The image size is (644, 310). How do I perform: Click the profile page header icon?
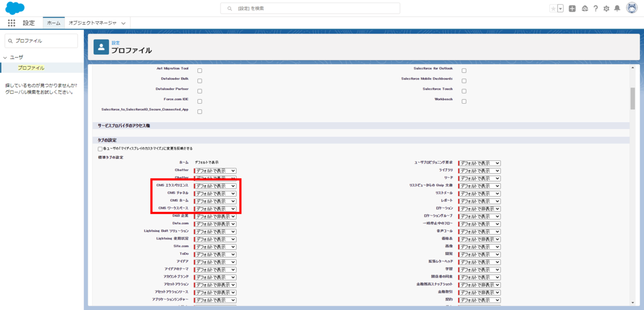[x=101, y=47]
